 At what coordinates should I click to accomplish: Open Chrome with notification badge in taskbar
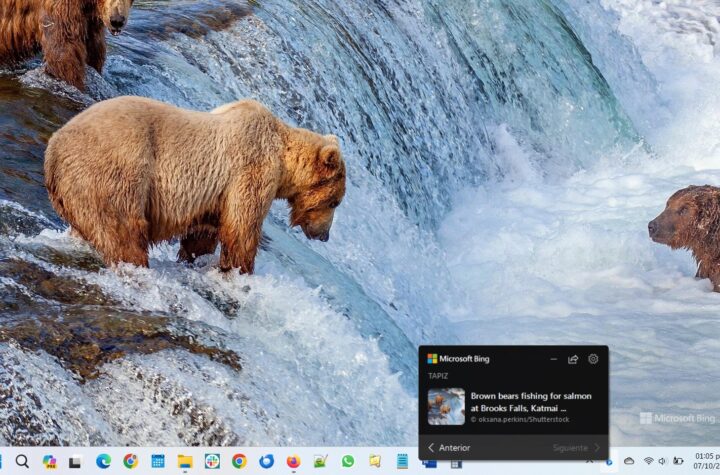click(130, 461)
